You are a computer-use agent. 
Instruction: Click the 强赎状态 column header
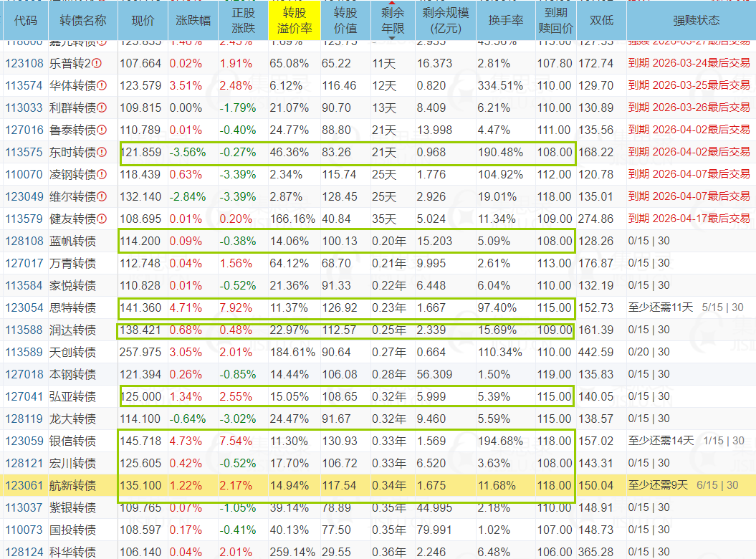point(690,21)
